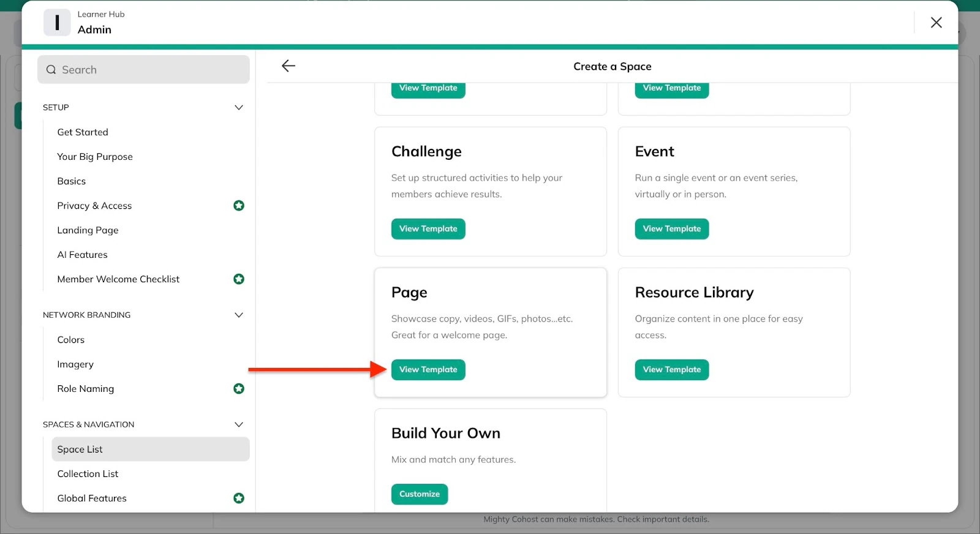
Task: Click Customize under Build Your Own
Action: point(420,494)
